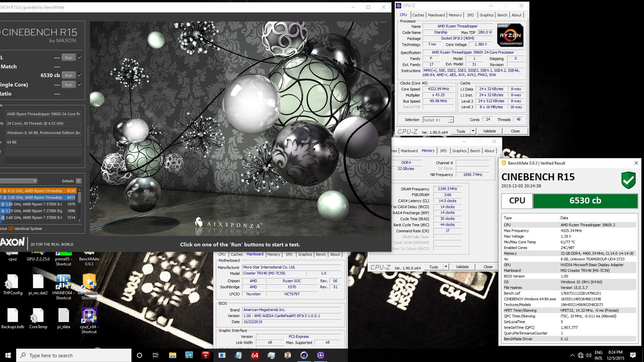Open Graphics tab in CPU-Z memory window
Image resolution: width=644 pixels, height=362 pixels.
click(x=459, y=151)
